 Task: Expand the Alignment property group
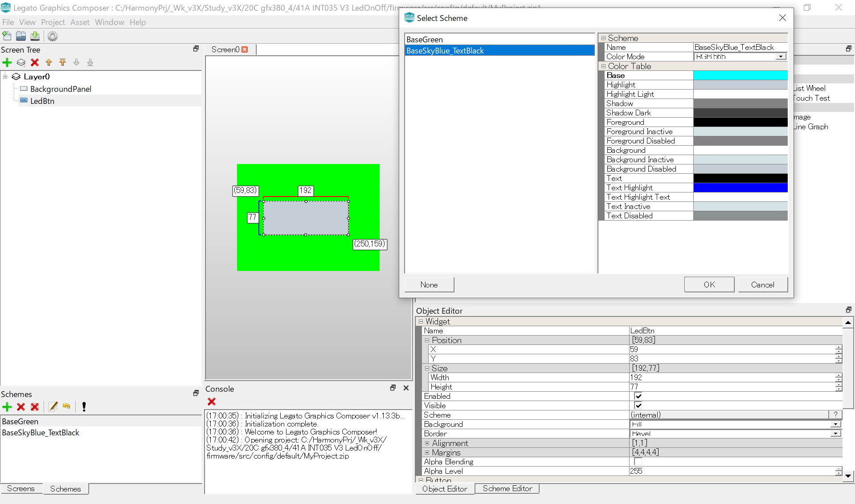point(427,443)
